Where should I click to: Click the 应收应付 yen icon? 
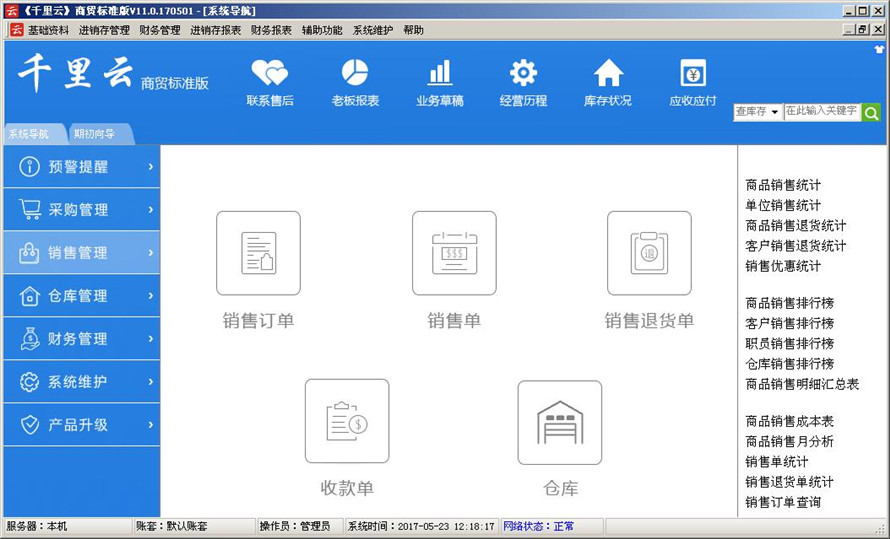[x=693, y=74]
